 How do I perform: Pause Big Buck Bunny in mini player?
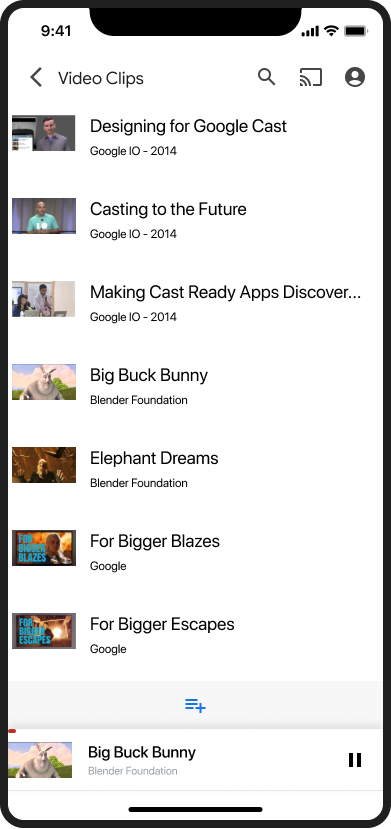click(355, 760)
